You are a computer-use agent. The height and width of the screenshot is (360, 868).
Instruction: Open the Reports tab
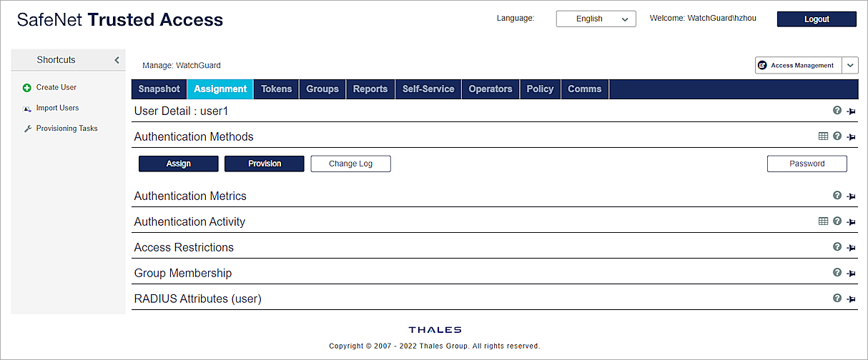tap(370, 89)
